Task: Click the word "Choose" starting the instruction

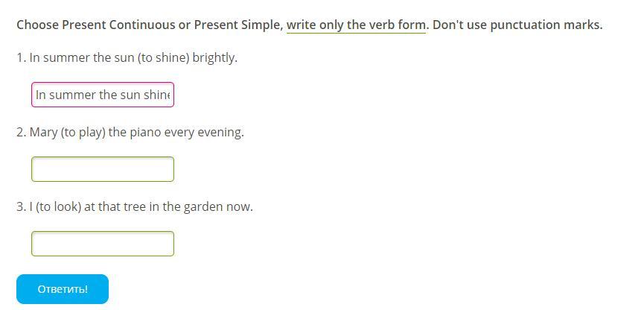Action: [38, 25]
